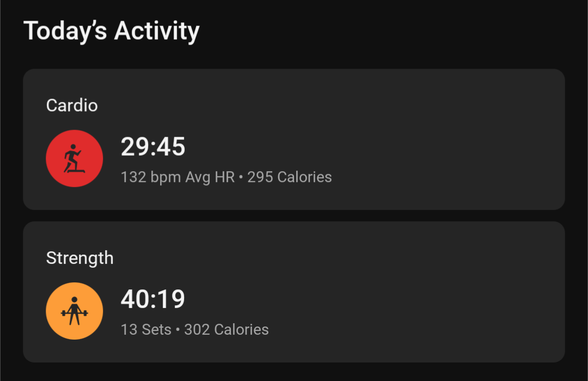Screen dimensions: 588x381
Task: Click the orange weightlifting strength icon
Action: point(74,311)
